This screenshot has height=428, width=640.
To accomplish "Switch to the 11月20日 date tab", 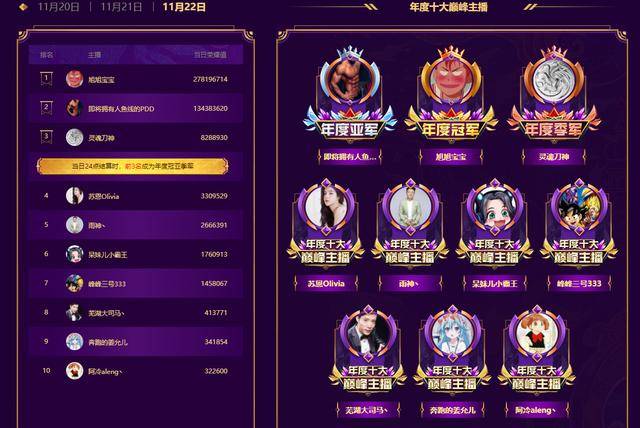I will [58, 7].
